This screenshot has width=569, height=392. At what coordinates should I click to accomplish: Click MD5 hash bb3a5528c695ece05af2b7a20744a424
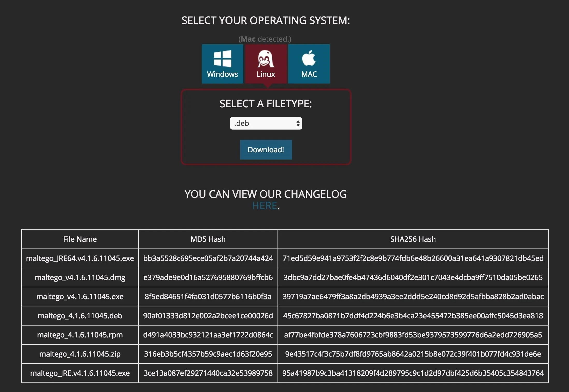tap(208, 258)
